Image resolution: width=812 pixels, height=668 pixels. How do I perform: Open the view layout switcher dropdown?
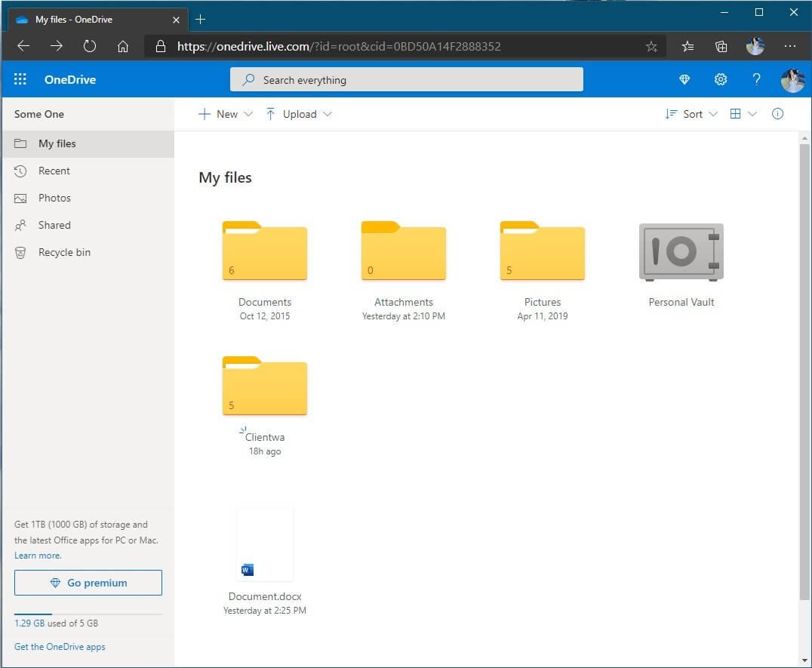pyautogui.click(x=743, y=114)
